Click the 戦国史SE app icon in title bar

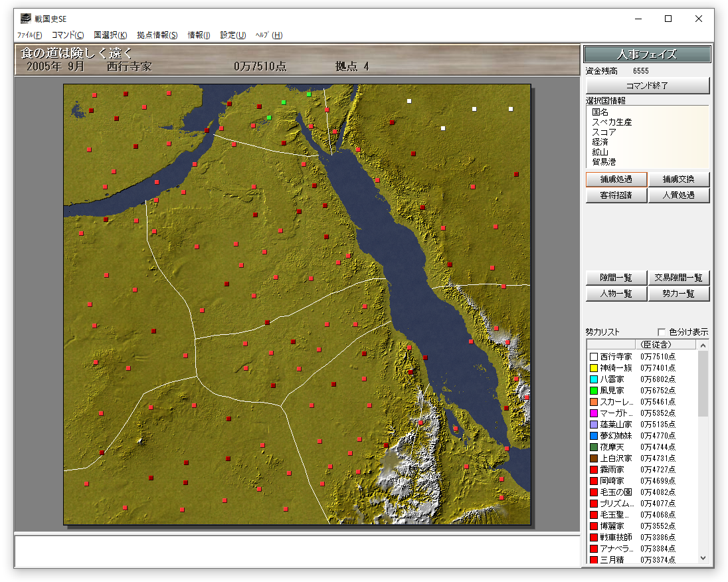(26, 19)
